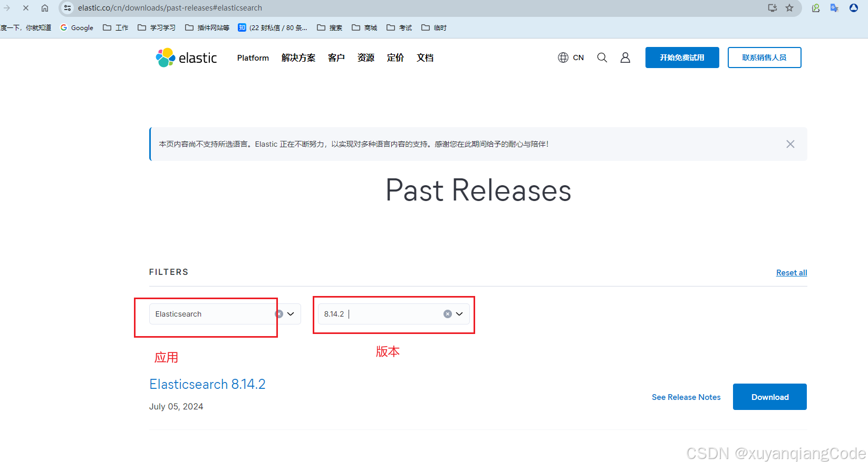This screenshot has height=468, width=868.
Task: Open the language globe selector
Action: (x=563, y=58)
